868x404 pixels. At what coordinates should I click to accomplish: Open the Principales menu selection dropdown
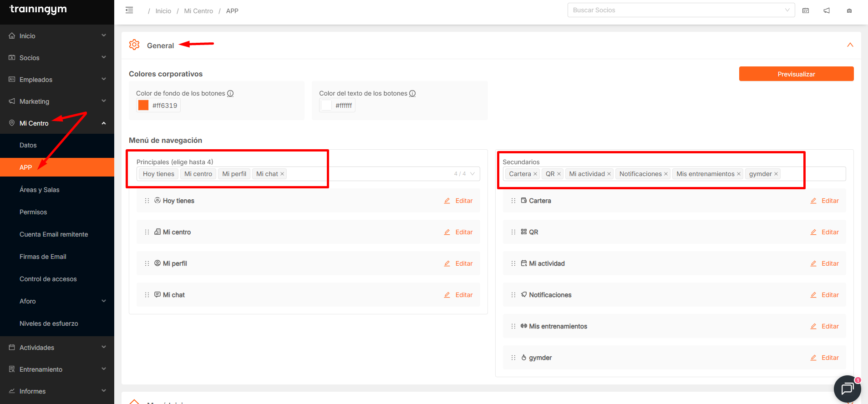[x=472, y=174]
